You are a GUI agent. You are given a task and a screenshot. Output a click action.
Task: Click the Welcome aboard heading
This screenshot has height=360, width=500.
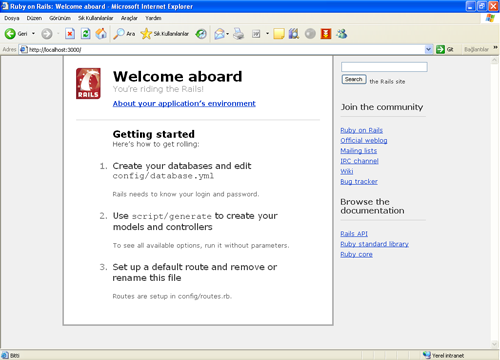click(x=177, y=76)
